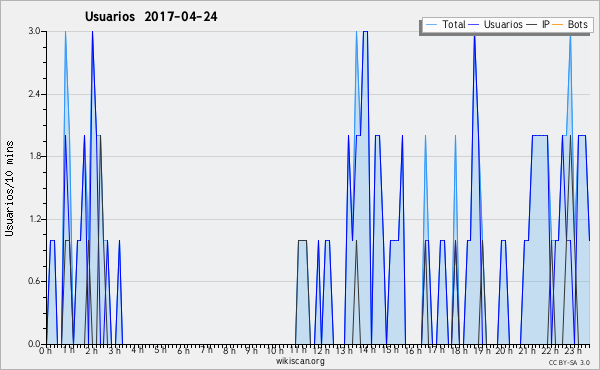Click the x-axis label '7 h'
The image size is (600, 370).
pyautogui.click(x=206, y=350)
